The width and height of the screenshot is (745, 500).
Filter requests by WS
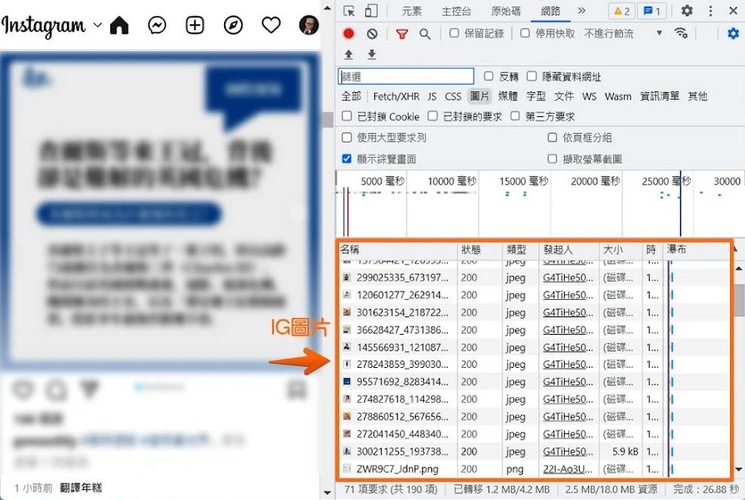[x=589, y=96]
